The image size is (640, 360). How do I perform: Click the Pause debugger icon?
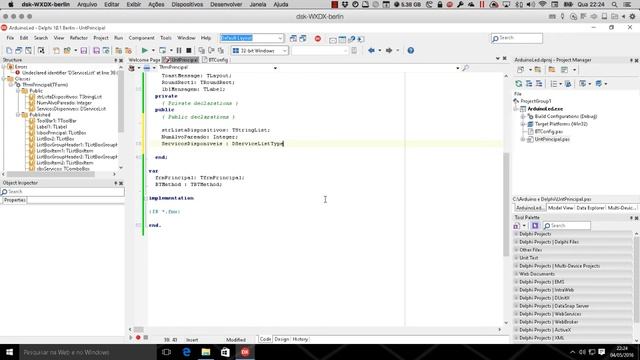pyautogui.click(x=179, y=51)
